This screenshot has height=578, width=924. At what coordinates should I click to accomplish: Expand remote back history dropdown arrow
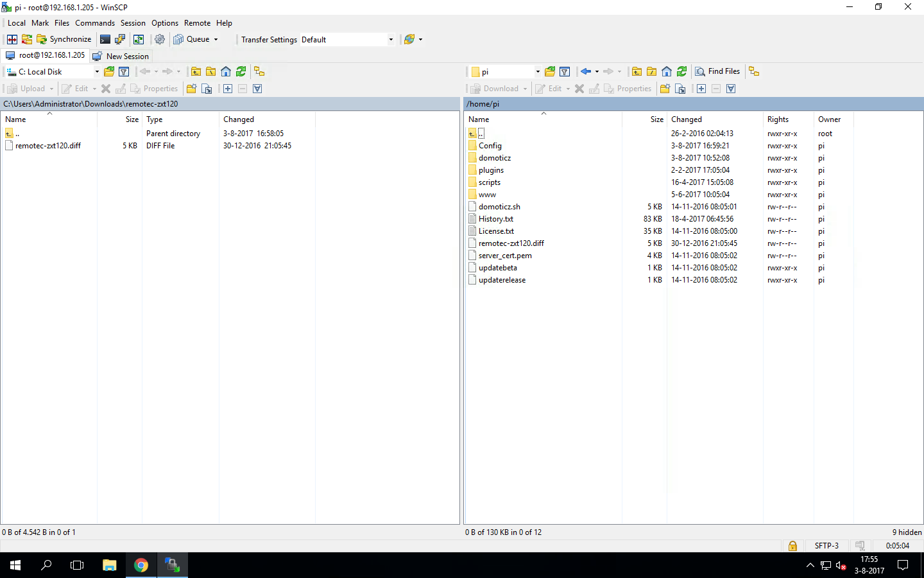click(x=597, y=71)
